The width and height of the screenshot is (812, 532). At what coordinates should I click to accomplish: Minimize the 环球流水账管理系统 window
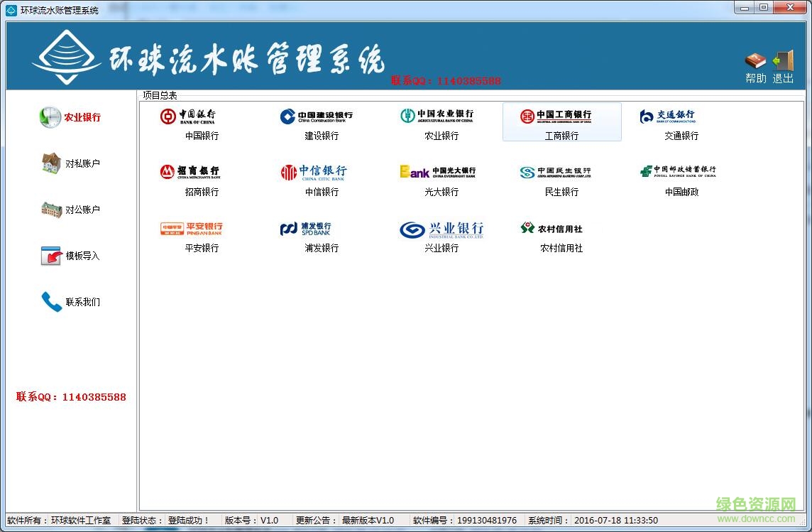pos(745,8)
